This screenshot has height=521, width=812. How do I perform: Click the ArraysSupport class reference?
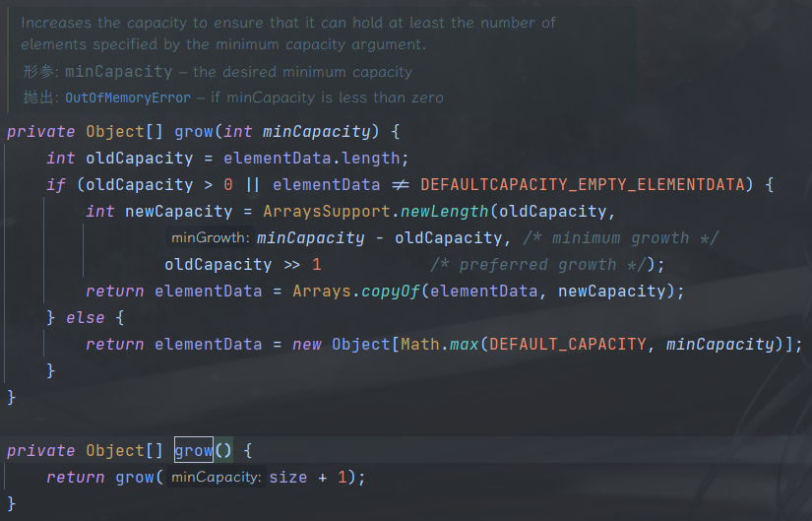pos(326,211)
